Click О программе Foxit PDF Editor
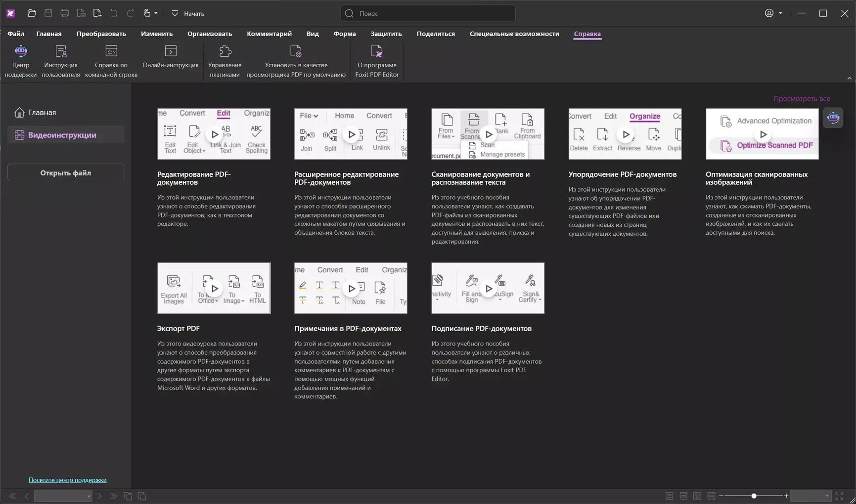The width and height of the screenshot is (856, 504). 376,51
